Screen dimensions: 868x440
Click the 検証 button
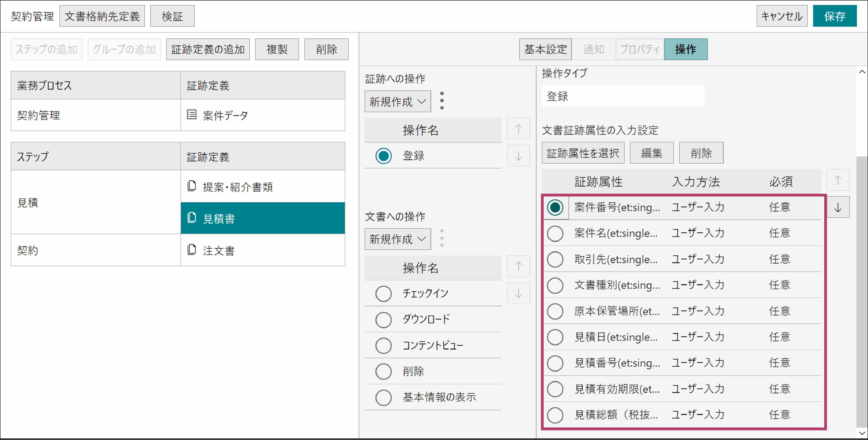pos(172,16)
